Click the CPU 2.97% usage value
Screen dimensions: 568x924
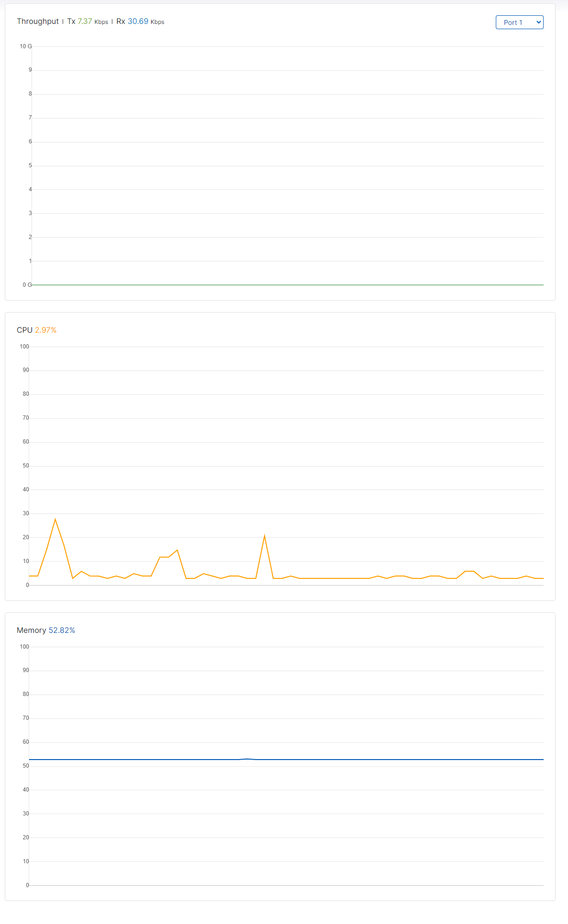click(x=46, y=330)
